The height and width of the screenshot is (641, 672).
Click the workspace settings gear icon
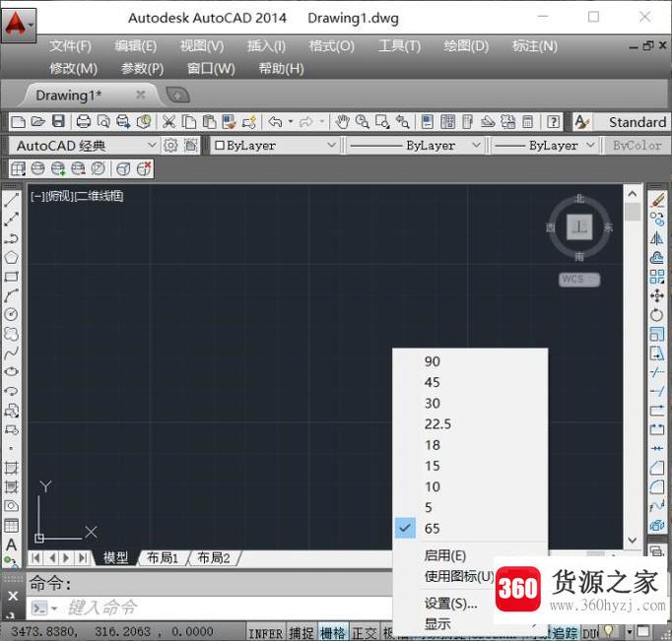pos(170,146)
